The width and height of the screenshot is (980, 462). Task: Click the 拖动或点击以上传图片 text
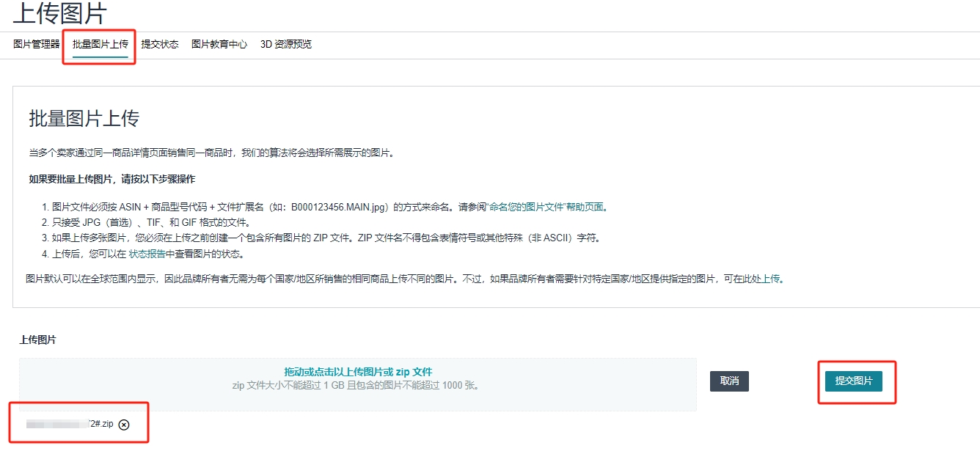click(x=357, y=371)
